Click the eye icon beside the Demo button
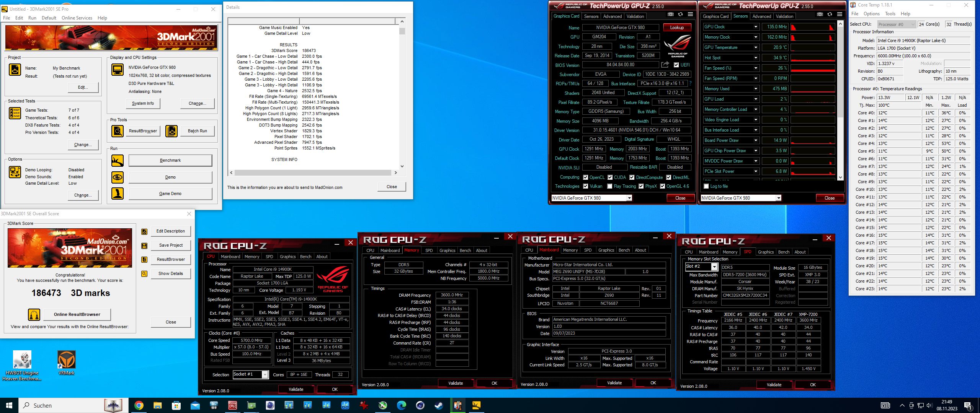Image resolution: width=980 pixels, height=413 pixels. (x=118, y=177)
